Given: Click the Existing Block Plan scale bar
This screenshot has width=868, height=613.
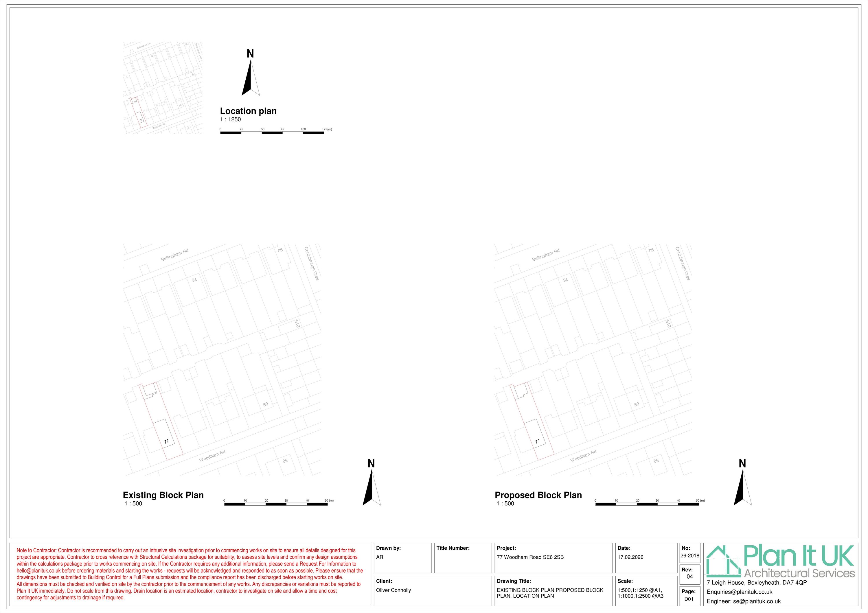Looking at the screenshot, I should pos(276,504).
